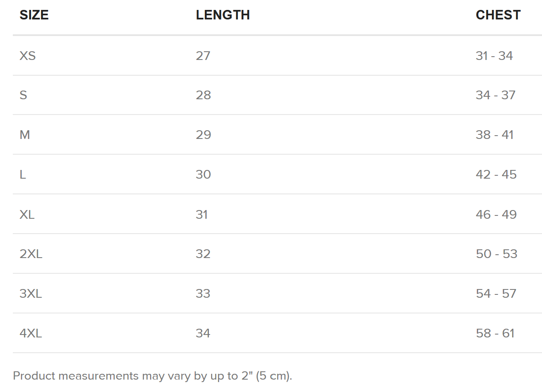This screenshot has width=542, height=392.
Task: Select the 2XL size row label
Action: click(x=31, y=254)
